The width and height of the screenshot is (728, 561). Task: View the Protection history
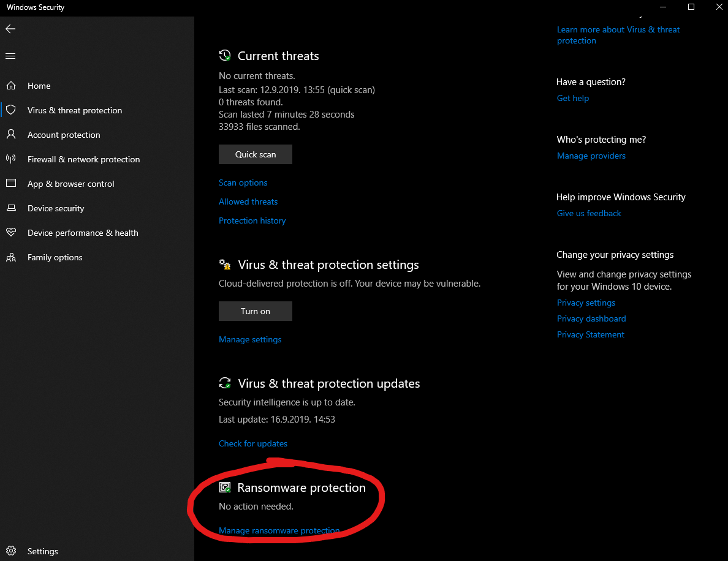pos(252,220)
